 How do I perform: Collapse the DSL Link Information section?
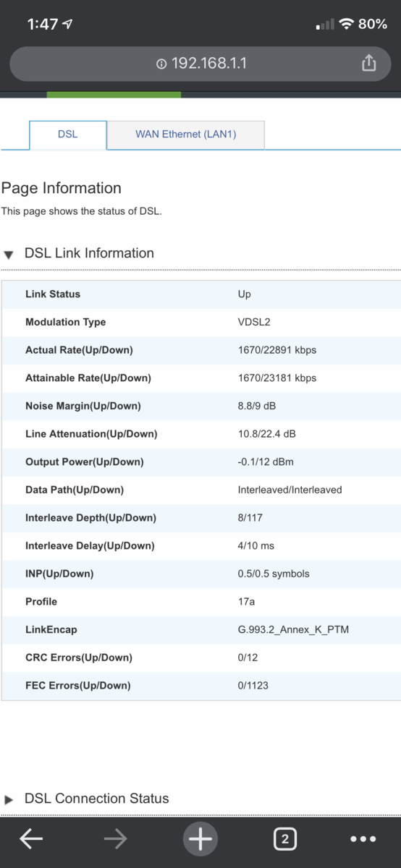pos(9,255)
